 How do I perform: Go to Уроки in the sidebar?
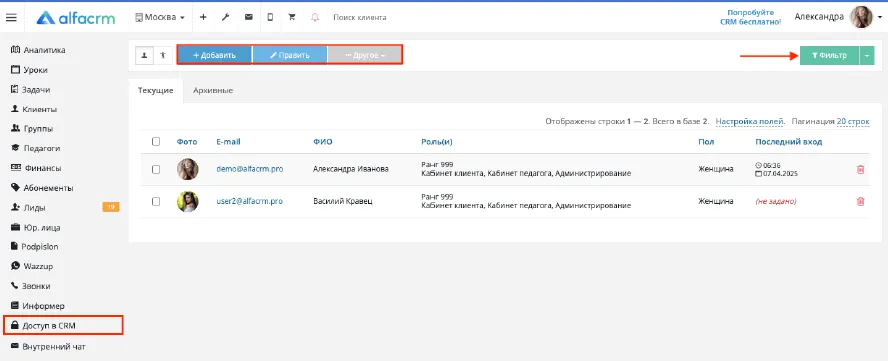tap(29, 70)
